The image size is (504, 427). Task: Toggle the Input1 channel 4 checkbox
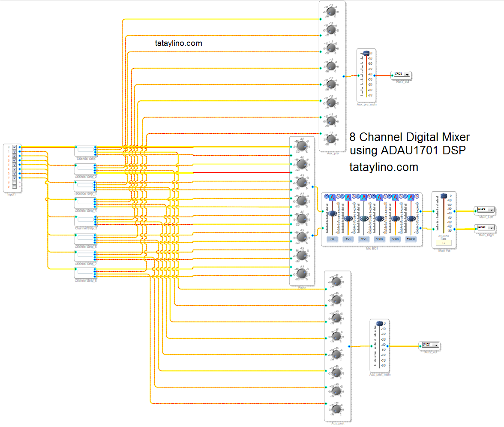click(x=15, y=165)
